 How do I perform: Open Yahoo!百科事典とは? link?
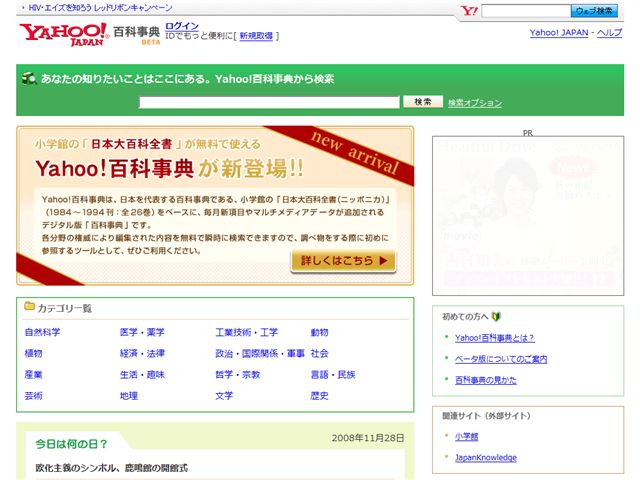[x=494, y=338]
